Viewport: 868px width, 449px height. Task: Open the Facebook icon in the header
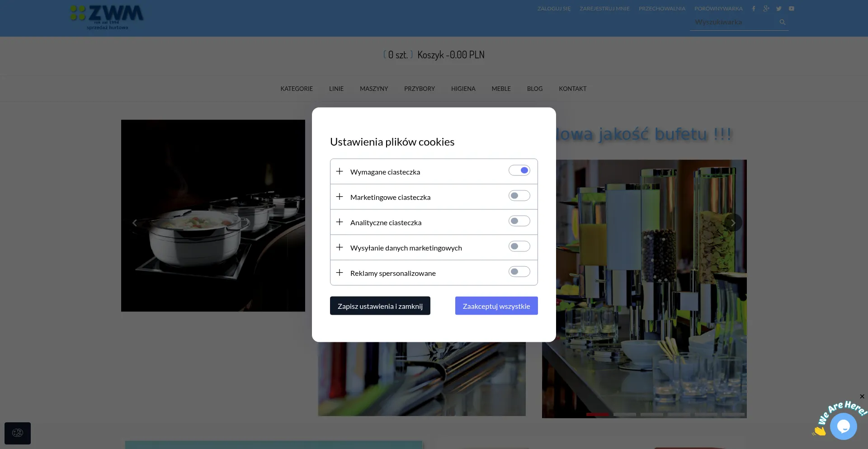click(754, 9)
